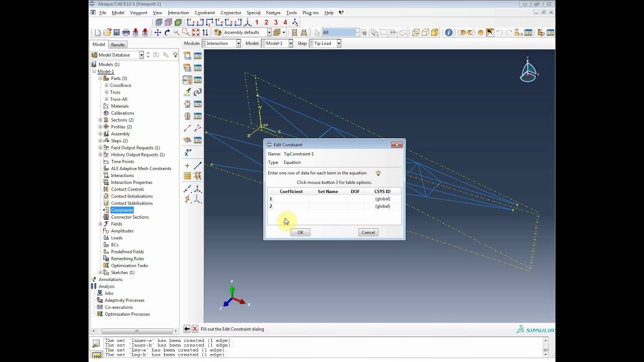
Task: Open the Interaction menu
Action: point(178,13)
